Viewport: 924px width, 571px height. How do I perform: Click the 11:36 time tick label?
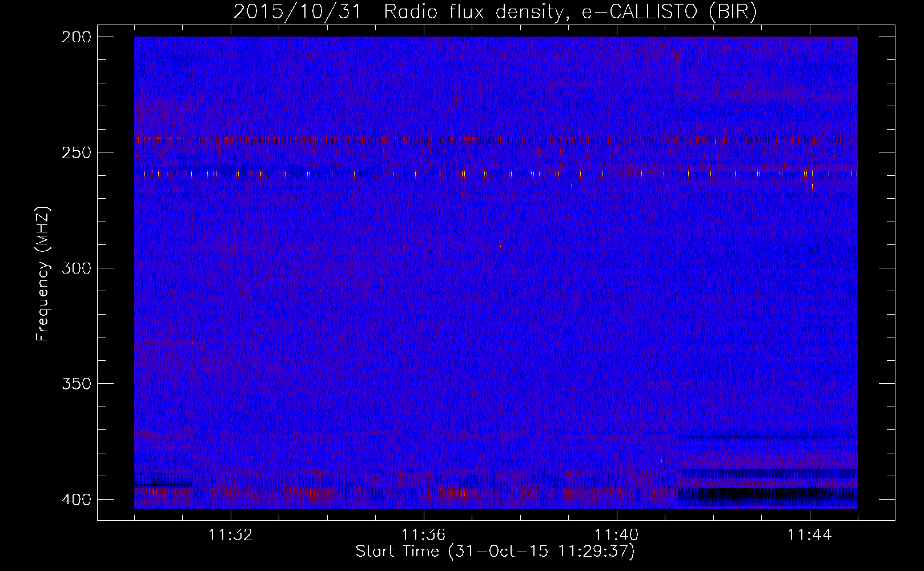(423, 535)
